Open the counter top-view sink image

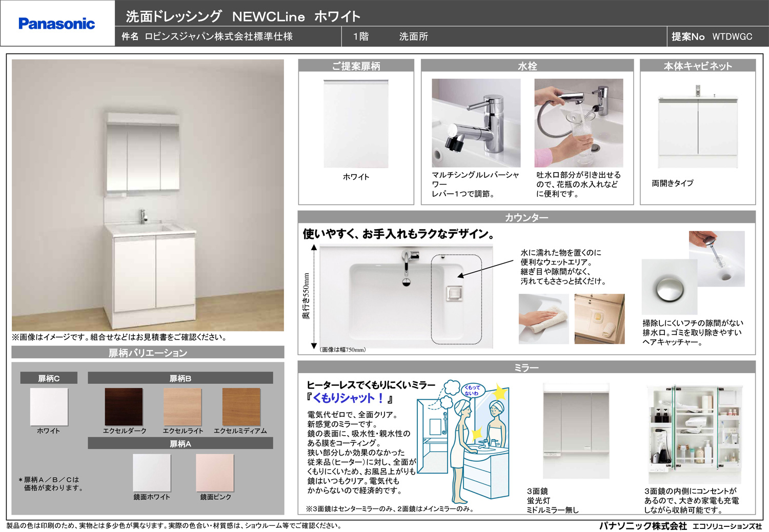click(x=406, y=297)
